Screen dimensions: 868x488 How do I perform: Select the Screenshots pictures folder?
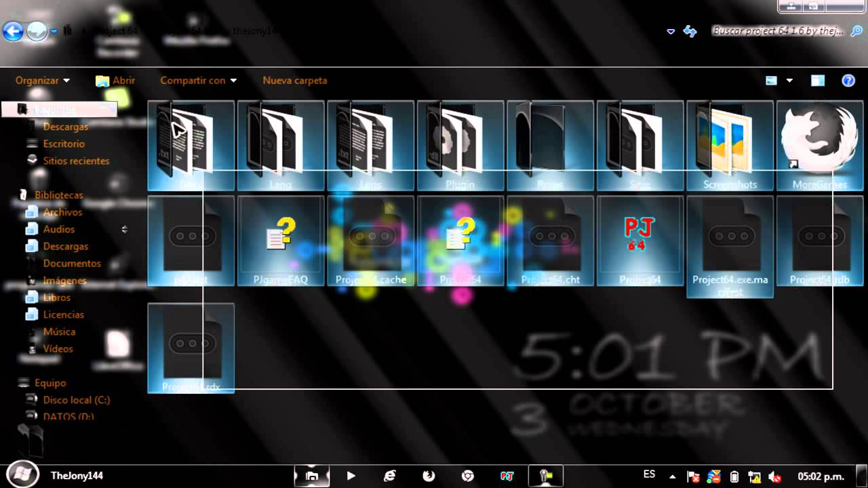(x=730, y=146)
